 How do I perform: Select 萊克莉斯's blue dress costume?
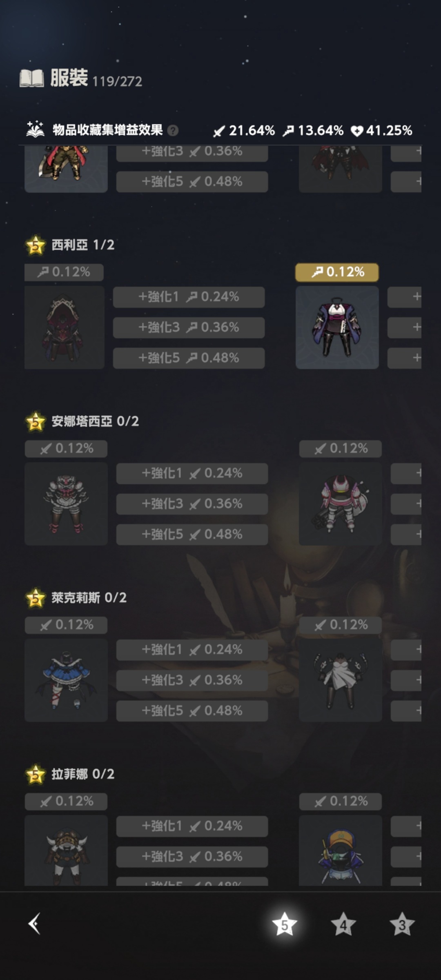pyautogui.click(x=66, y=680)
